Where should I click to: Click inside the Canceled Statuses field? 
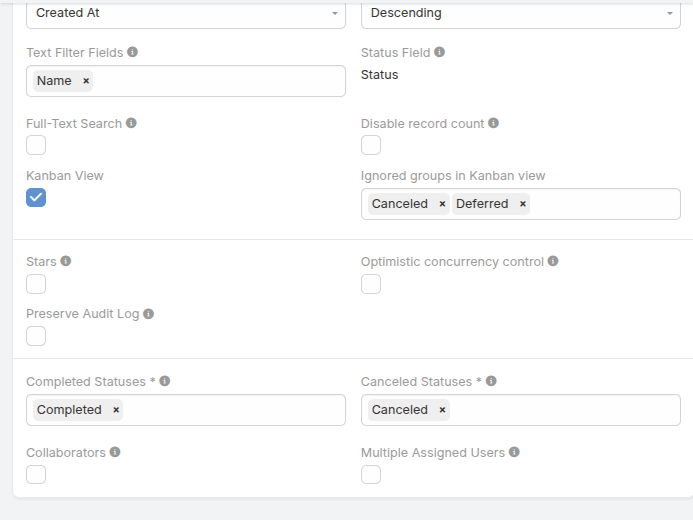[x=560, y=410]
